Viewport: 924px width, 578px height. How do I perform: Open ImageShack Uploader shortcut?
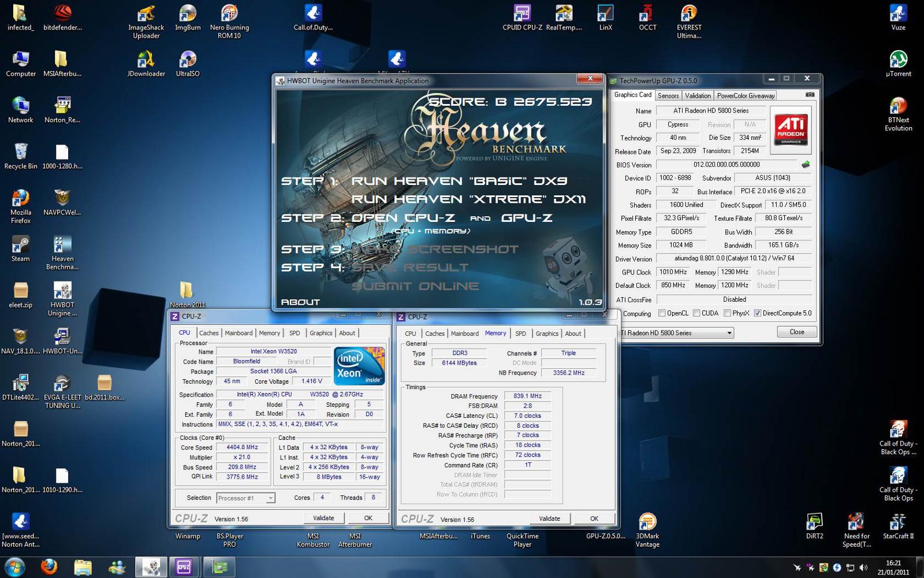coord(146,22)
